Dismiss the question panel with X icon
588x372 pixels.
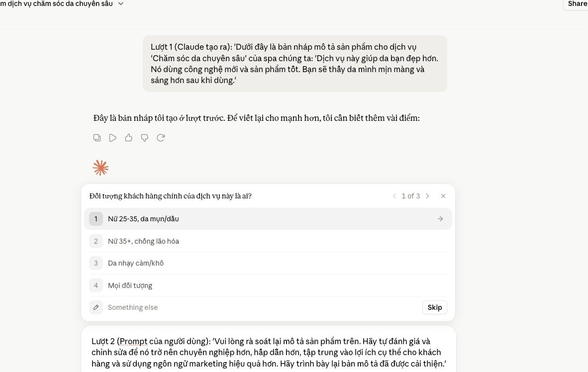[x=443, y=196]
